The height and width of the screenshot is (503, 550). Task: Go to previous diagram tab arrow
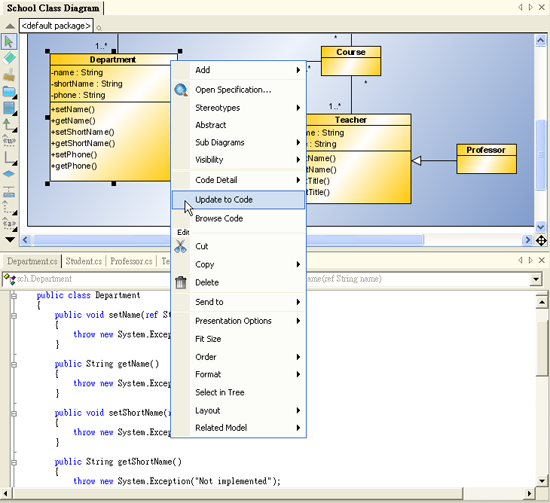[521, 7]
